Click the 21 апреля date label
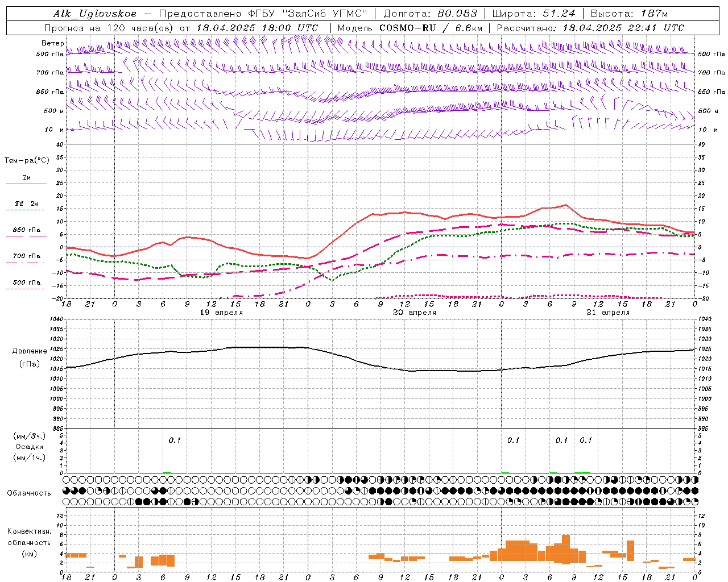 click(x=608, y=313)
